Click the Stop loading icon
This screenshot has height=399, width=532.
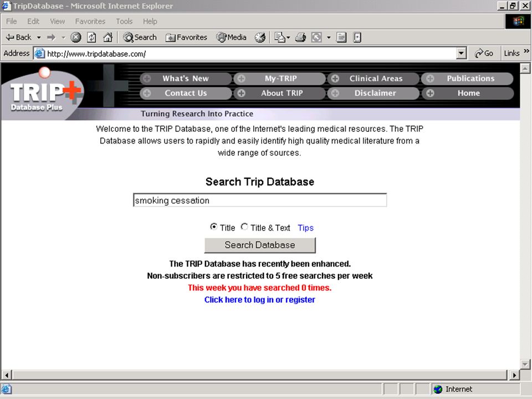coord(76,37)
